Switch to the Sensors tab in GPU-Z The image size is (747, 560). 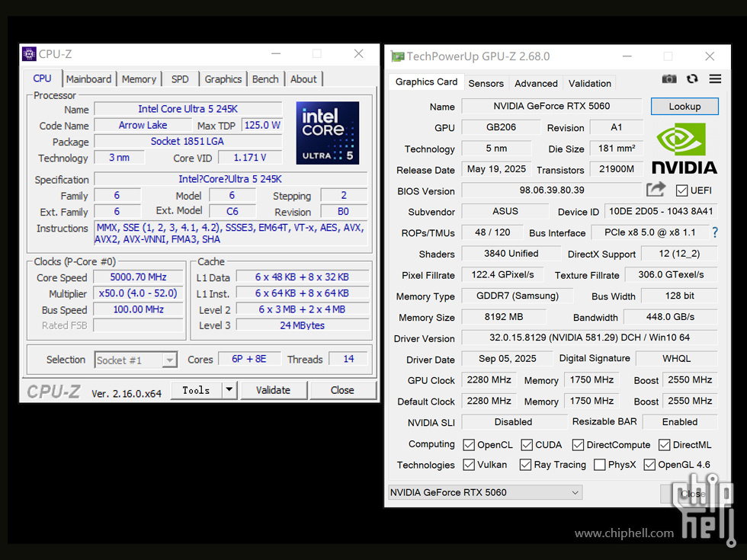pos(486,83)
